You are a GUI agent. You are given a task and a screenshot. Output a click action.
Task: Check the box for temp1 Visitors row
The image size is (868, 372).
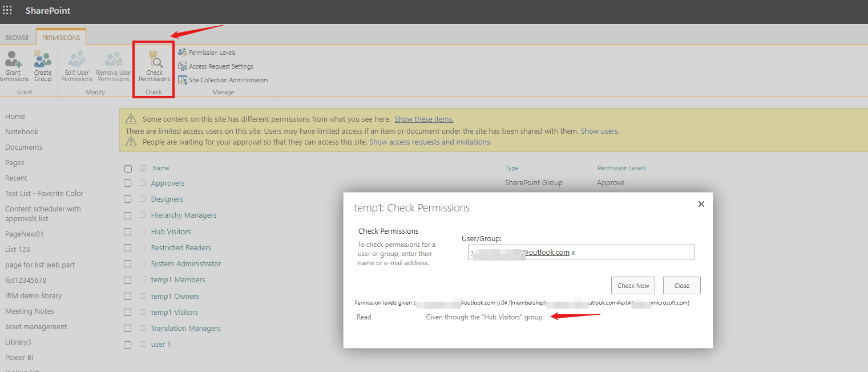tap(128, 313)
